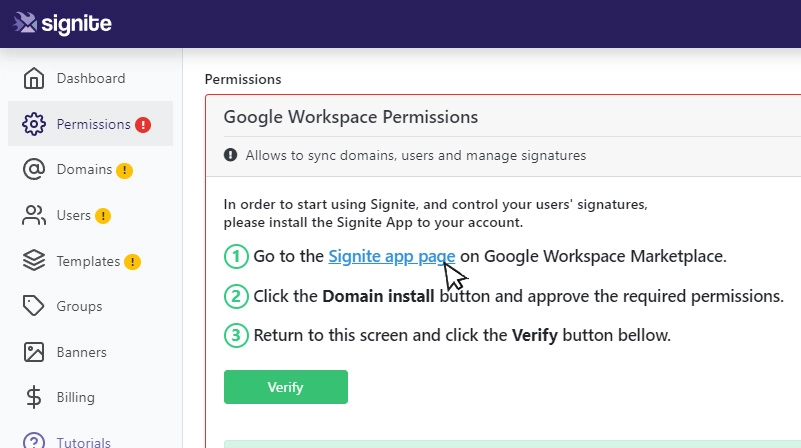This screenshot has width=801, height=448.
Task: Click the Tutorials question mark icon
Action: [34, 442]
